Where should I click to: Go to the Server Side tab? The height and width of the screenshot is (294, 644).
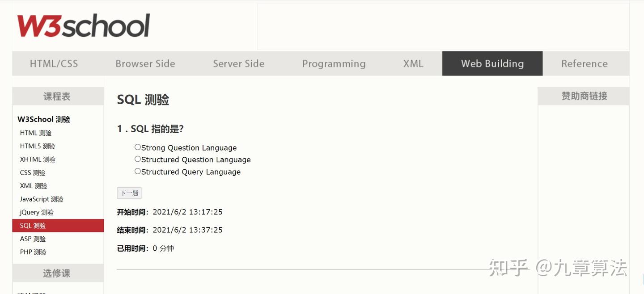(238, 63)
